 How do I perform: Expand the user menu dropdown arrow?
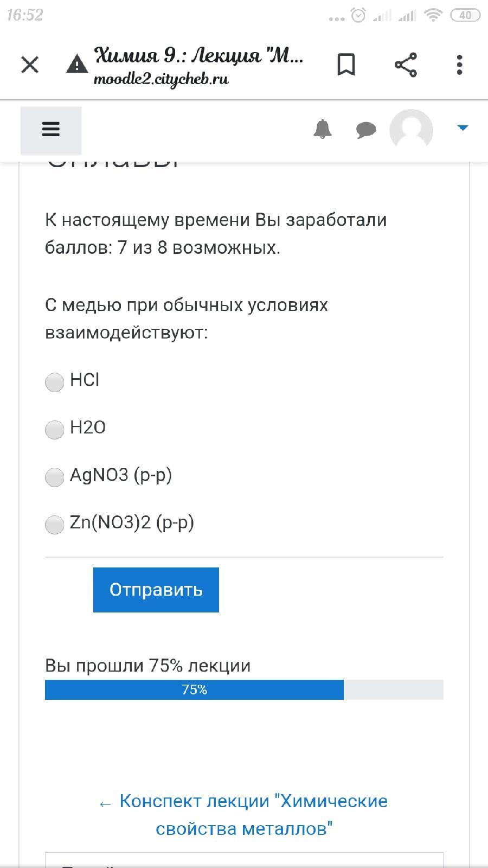463,128
